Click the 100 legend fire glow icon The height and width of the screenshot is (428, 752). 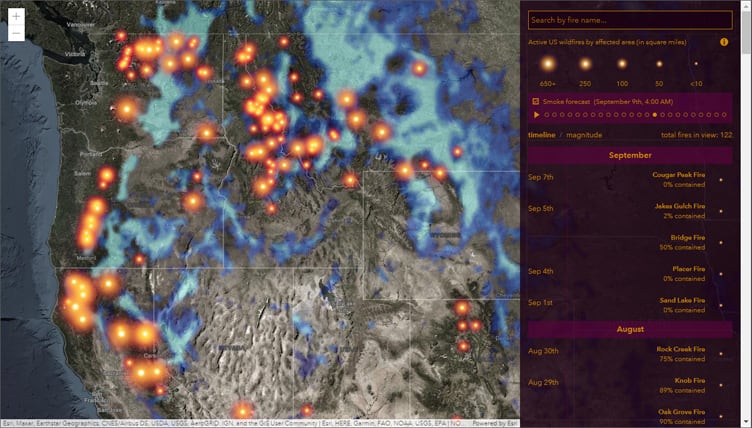[622, 63]
